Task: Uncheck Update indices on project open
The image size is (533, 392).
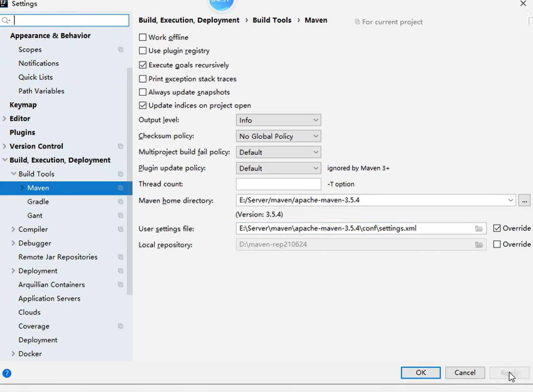Action: click(143, 105)
